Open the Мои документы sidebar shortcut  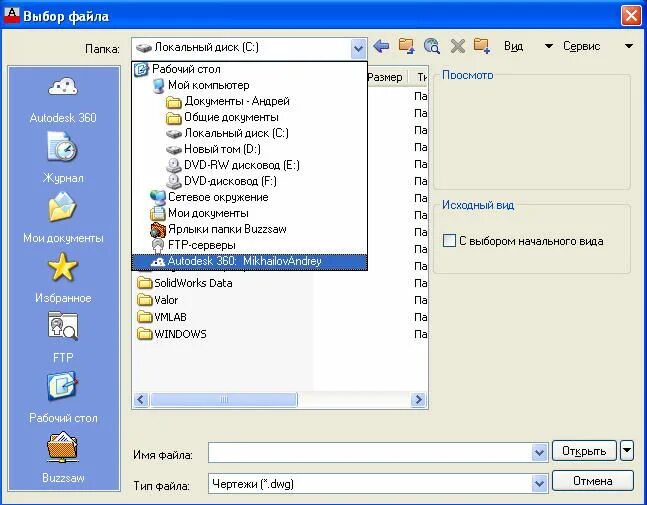tap(63, 218)
